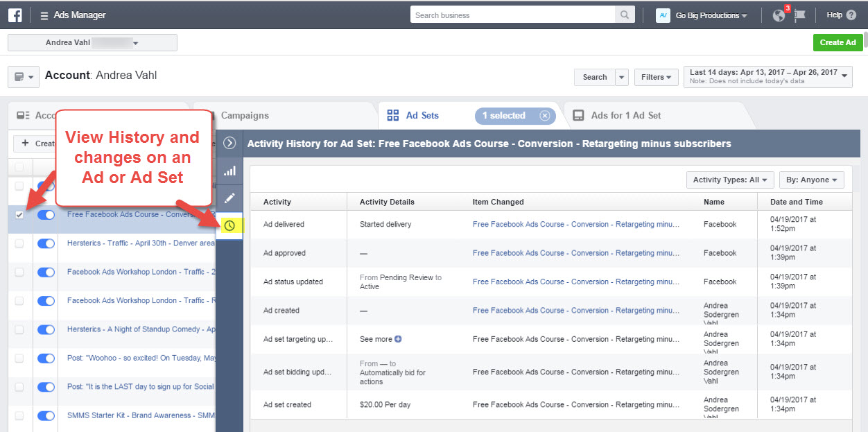The width and height of the screenshot is (868, 432).
Task: Open item link in the 'Ad created' row
Action: 576,311
